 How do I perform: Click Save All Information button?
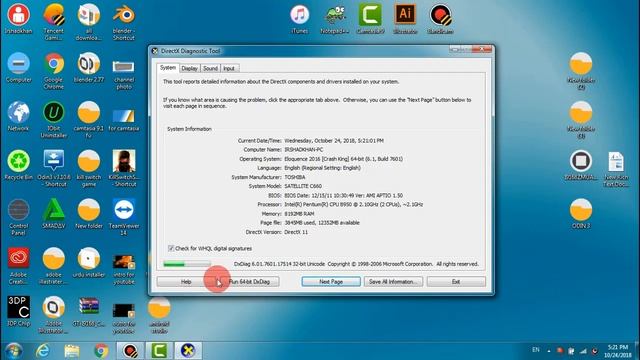tap(393, 282)
